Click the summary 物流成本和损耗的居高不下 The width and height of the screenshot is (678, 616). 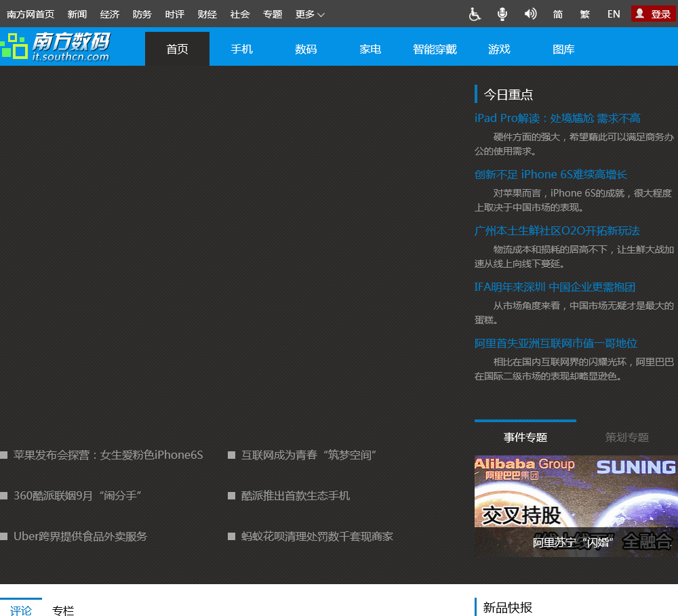tap(574, 256)
